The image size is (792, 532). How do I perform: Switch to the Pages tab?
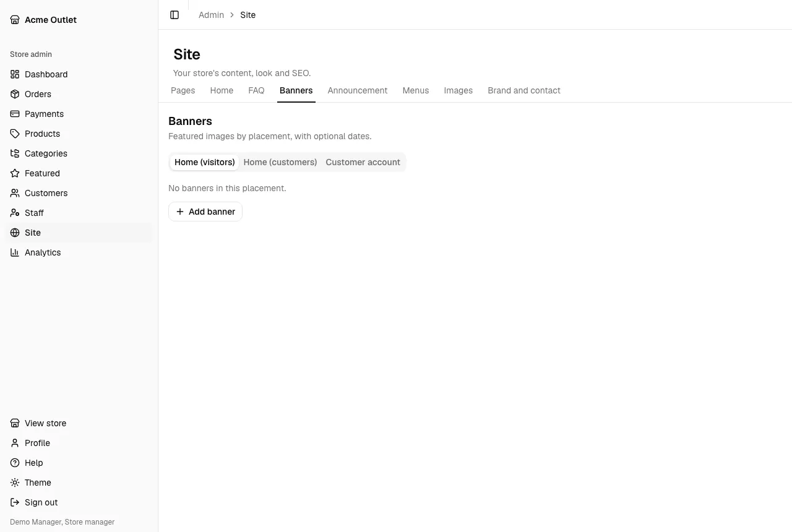pyautogui.click(x=183, y=90)
